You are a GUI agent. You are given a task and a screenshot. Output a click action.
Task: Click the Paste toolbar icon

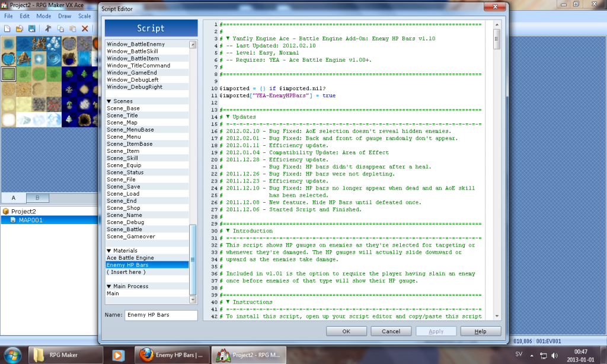[x=73, y=28]
